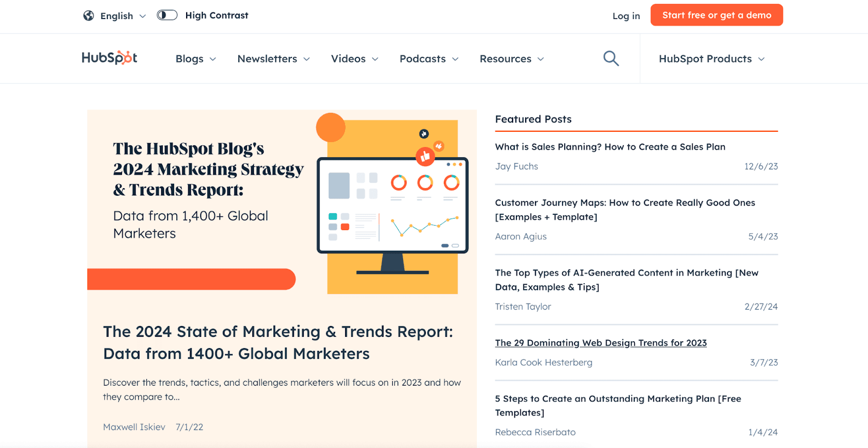868x448 pixels.
Task: Open the Blogs menu
Action: click(x=196, y=59)
